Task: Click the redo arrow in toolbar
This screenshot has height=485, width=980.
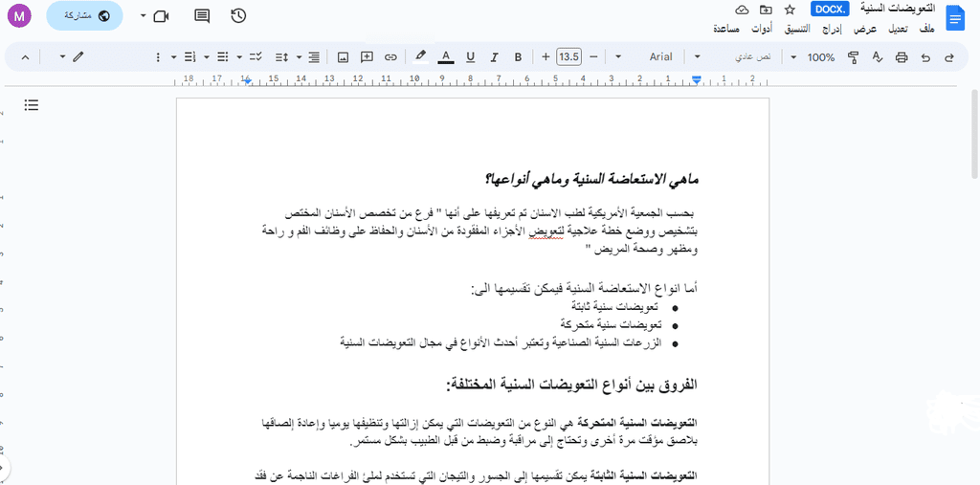Action: [x=949, y=57]
